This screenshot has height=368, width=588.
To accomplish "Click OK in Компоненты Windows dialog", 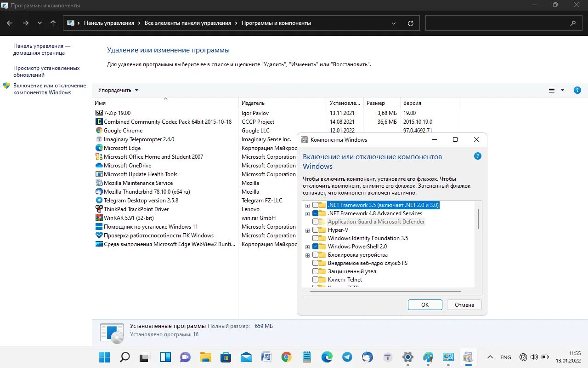I will pos(425,305).
